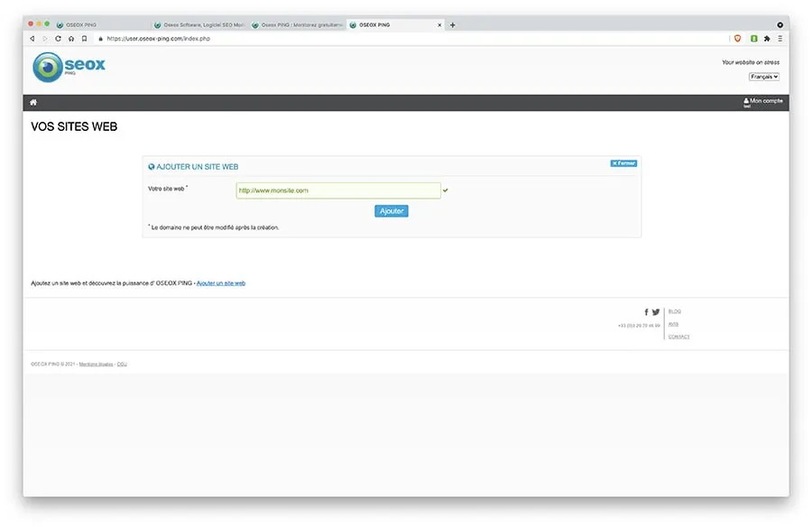812x527 pixels.
Task: Close the add-site panel with Fermer
Action: click(623, 163)
